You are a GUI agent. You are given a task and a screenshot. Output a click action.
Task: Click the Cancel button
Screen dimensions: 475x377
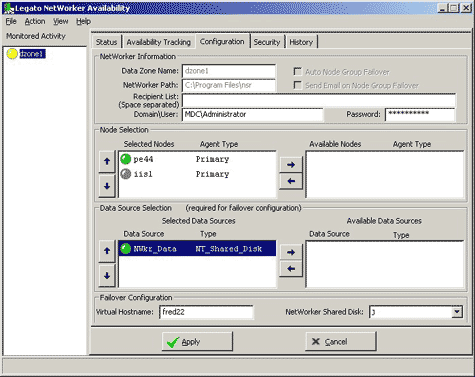pyautogui.click(x=341, y=342)
